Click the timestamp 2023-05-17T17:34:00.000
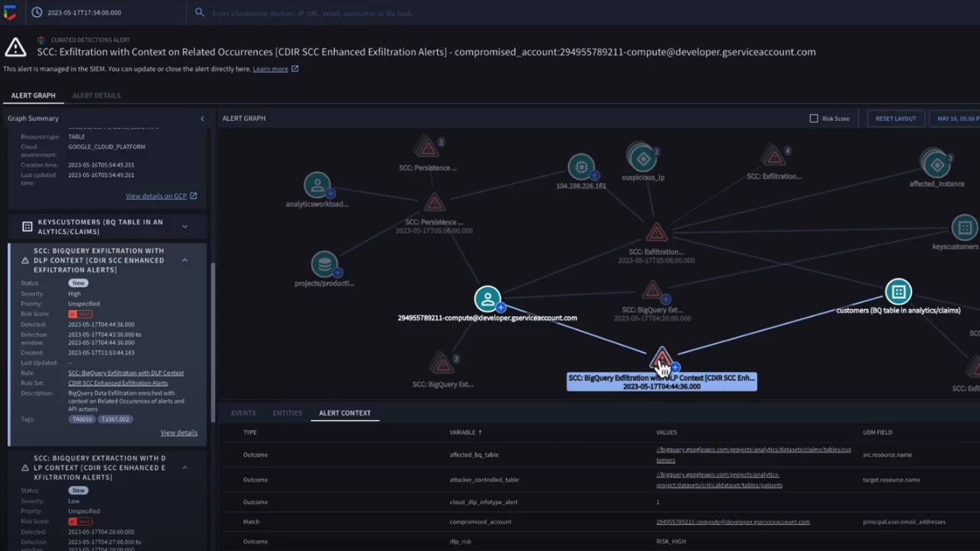Screen dimensions: 980x551 tap(84, 13)
